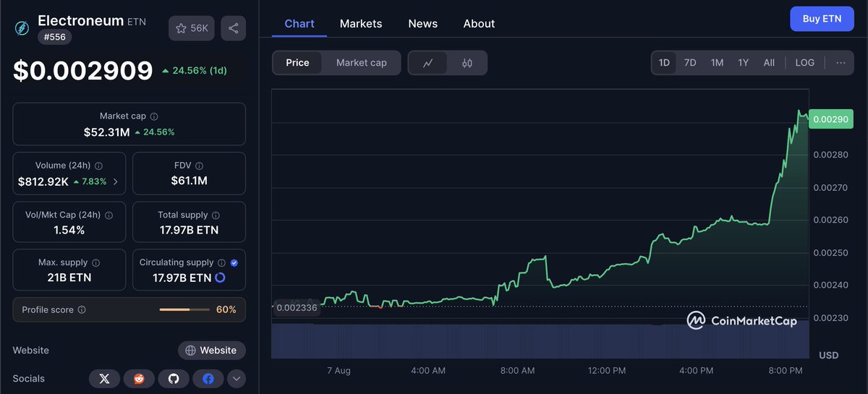Open the GitHub social link
Image resolution: width=868 pixels, height=394 pixels.
pos(174,379)
